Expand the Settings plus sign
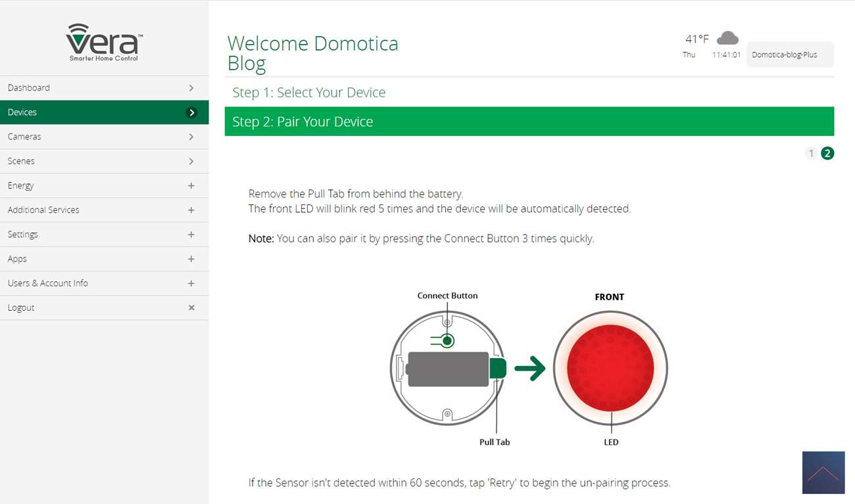The width and height of the screenshot is (855, 504). 191,235
